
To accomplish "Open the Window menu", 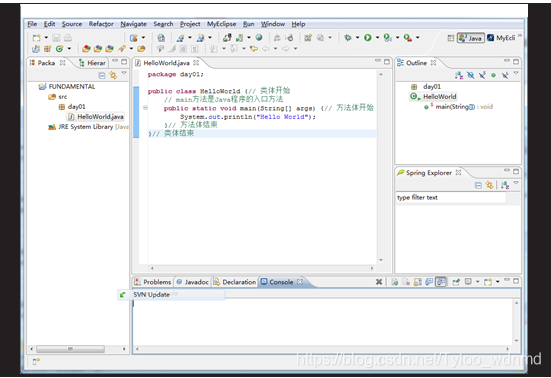I will tap(273, 24).
